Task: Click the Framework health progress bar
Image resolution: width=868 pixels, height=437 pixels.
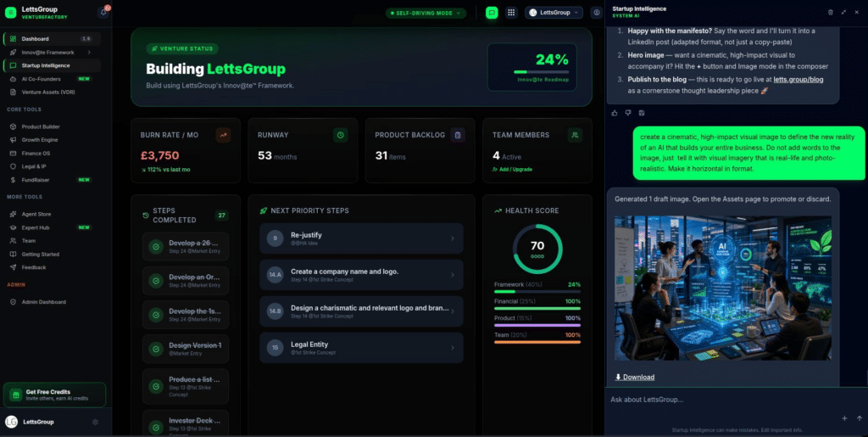Action: [x=537, y=291]
